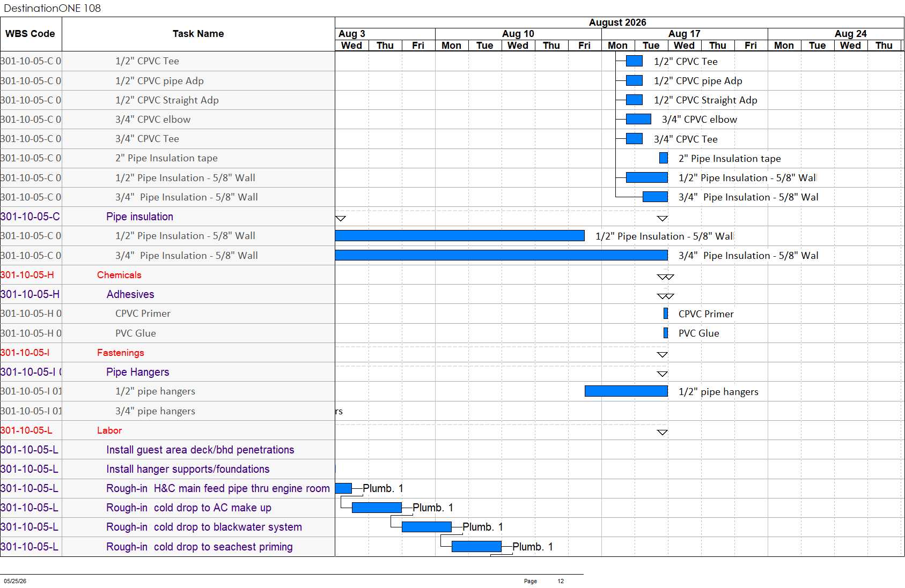The height and width of the screenshot is (588, 905).
Task: Click the DestinationONE 108 project title
Action: [x=52, y=8]
